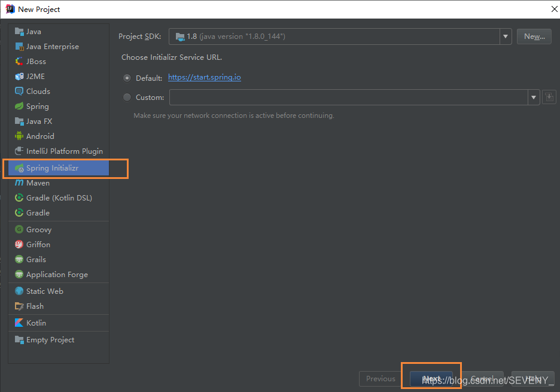Click the Clouds speech-bubble icon
This screenshot has width=560, height=392.
19,91
